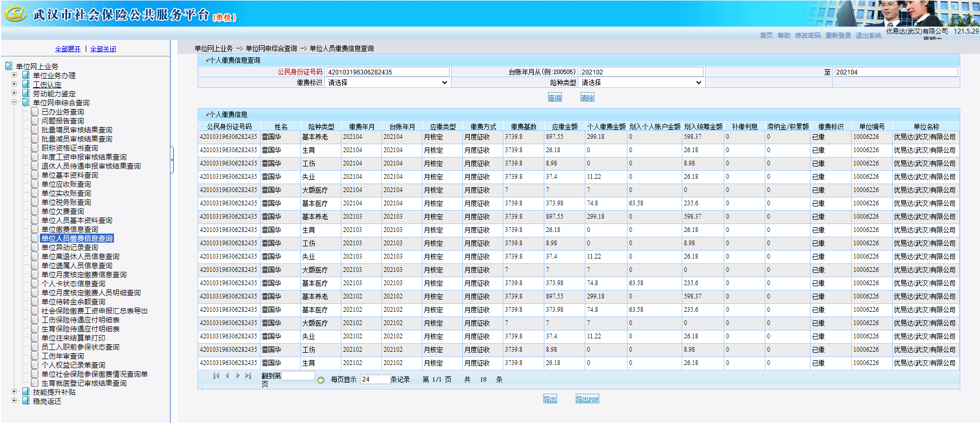Open 单位缴费信息查询 in the sidebar
980x423 pixels.
click(x=69, y=229)
